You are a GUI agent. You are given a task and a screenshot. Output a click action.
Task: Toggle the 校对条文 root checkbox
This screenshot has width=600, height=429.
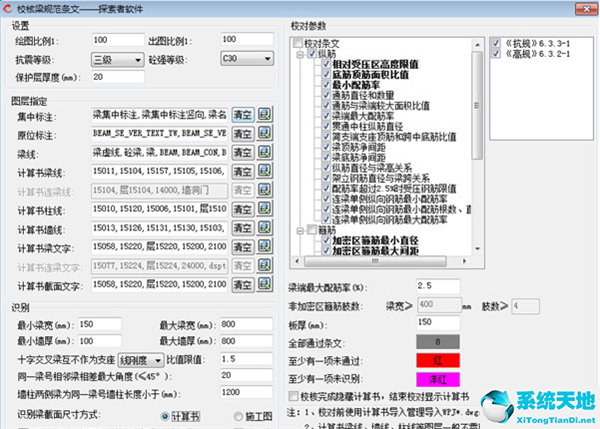pos(298,43)
